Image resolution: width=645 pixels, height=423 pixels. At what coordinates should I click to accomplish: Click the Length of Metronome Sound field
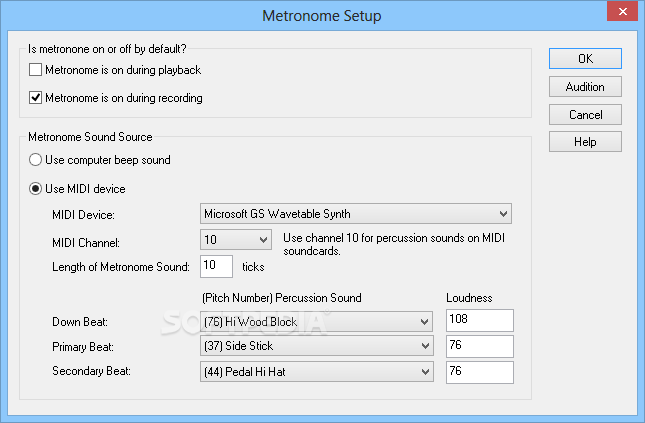[x=216, y=266]
